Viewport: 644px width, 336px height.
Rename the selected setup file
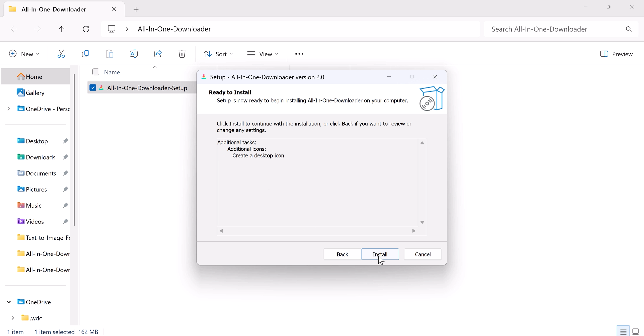(x=133, y=53)
